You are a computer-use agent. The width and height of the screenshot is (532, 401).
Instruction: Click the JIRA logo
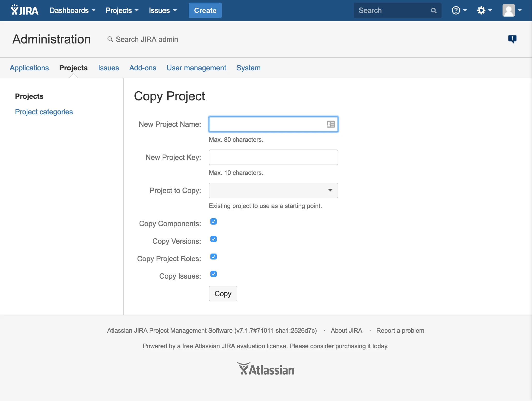24,10
